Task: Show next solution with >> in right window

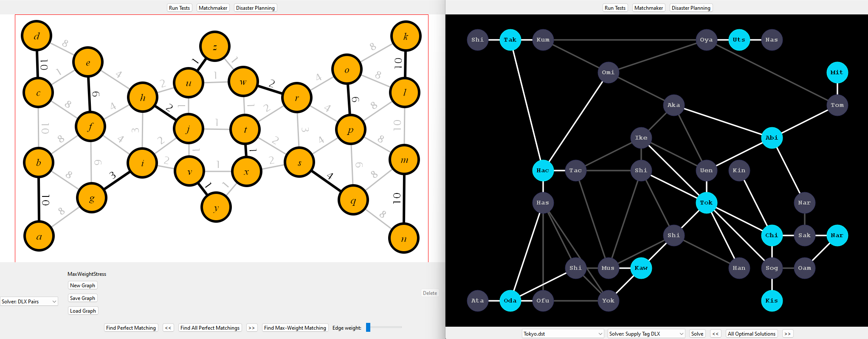Action: pos(787,334)
